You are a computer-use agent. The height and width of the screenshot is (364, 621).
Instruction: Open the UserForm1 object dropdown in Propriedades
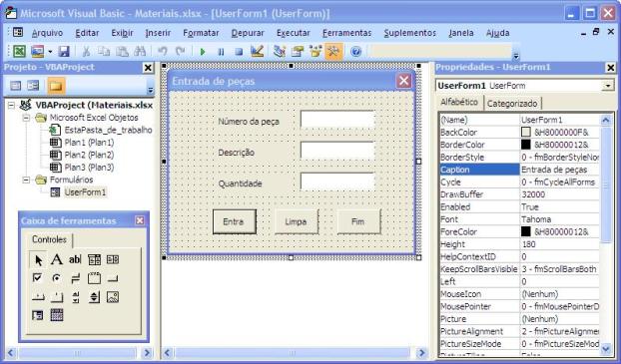tap(608, 86)
